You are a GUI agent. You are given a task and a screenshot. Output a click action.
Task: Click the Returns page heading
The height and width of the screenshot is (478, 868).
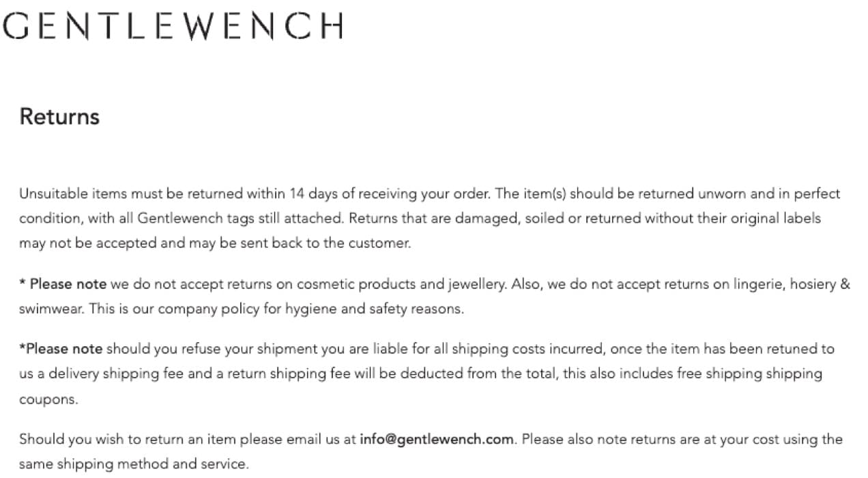(x=59, y=117)
